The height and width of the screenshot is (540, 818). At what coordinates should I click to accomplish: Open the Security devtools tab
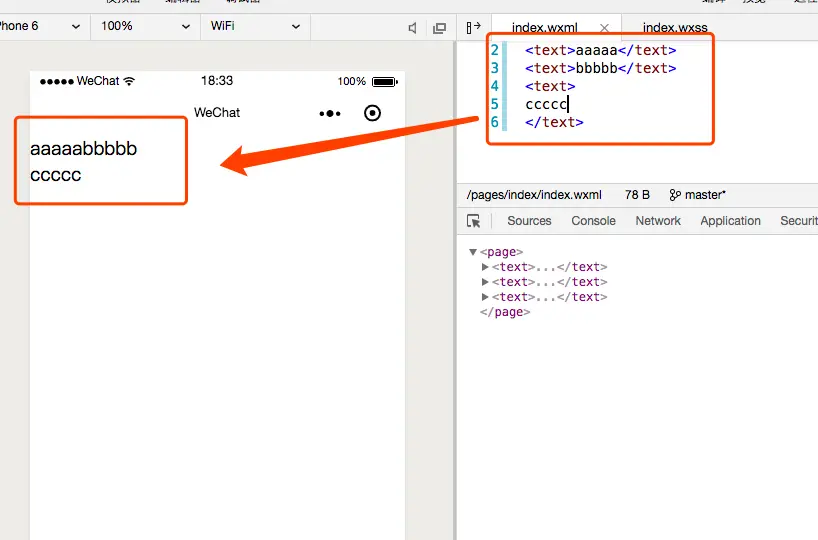799,221
